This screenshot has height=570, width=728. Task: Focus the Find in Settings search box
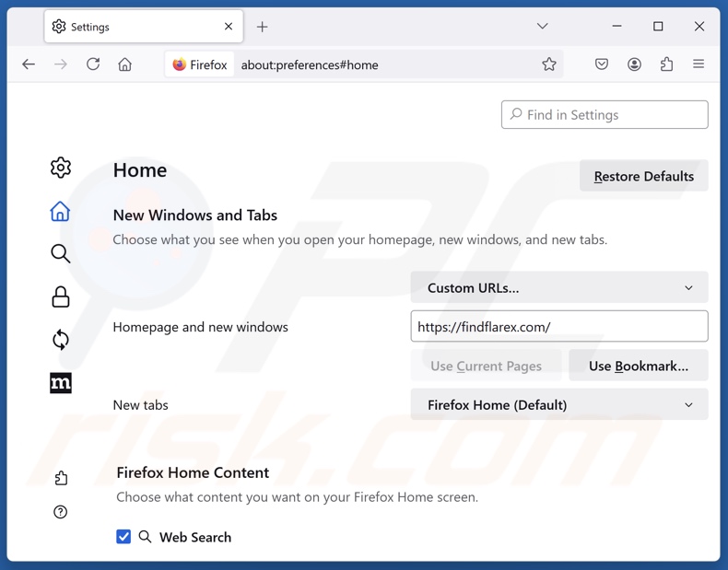(605, 114)
